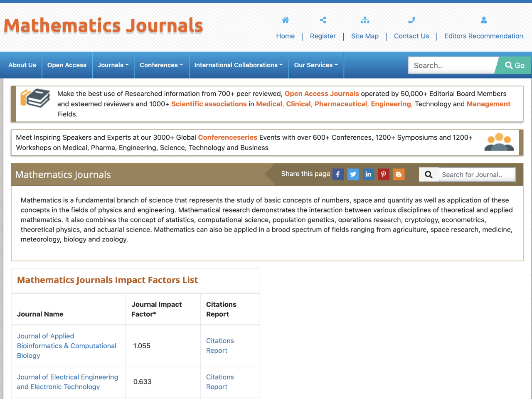This screenshot has height=399, width=532.
Task: Click the Register share icon
Action: point(323,20)
